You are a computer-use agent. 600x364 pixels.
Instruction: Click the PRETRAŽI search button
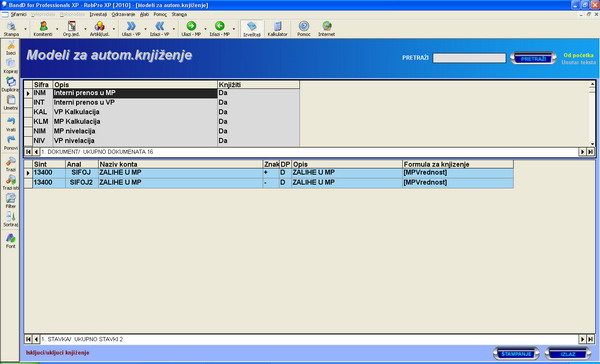[533, 58]
